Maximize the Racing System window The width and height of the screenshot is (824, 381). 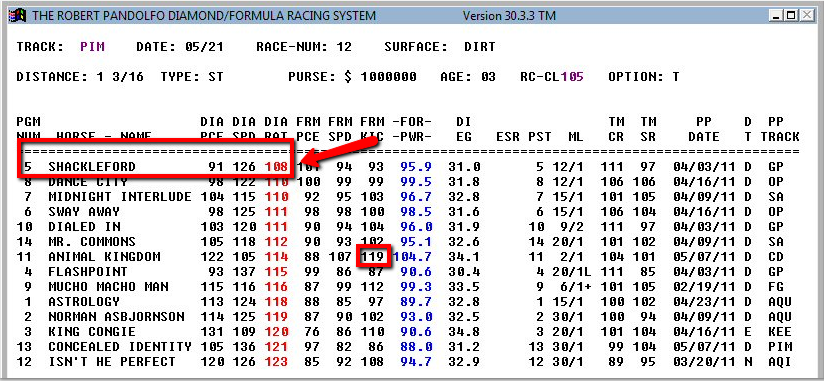click(790, 16)
